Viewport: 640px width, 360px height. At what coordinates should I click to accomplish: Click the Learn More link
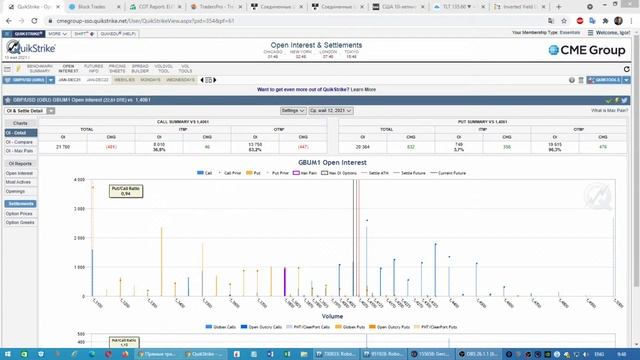tap(363, 89)
